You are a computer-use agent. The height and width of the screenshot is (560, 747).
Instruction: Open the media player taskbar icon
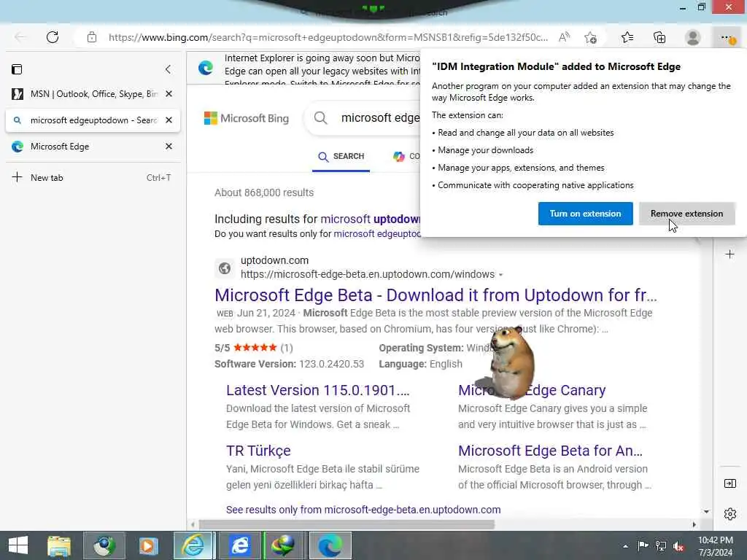click(148, 545)
